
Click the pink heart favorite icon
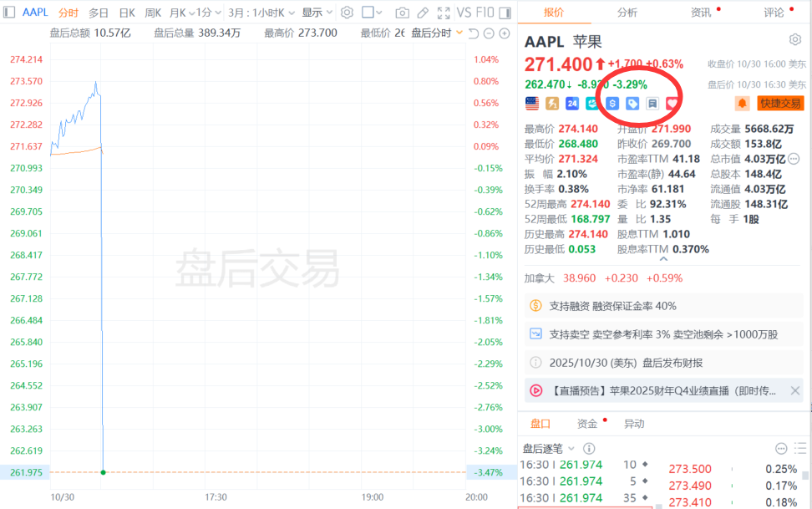[x=672, y=103]
